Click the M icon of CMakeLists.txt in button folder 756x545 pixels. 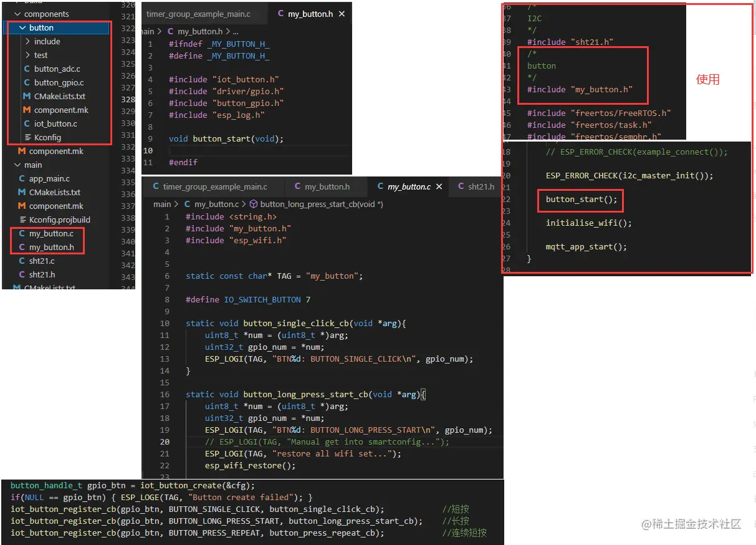[x=27, y=96]
